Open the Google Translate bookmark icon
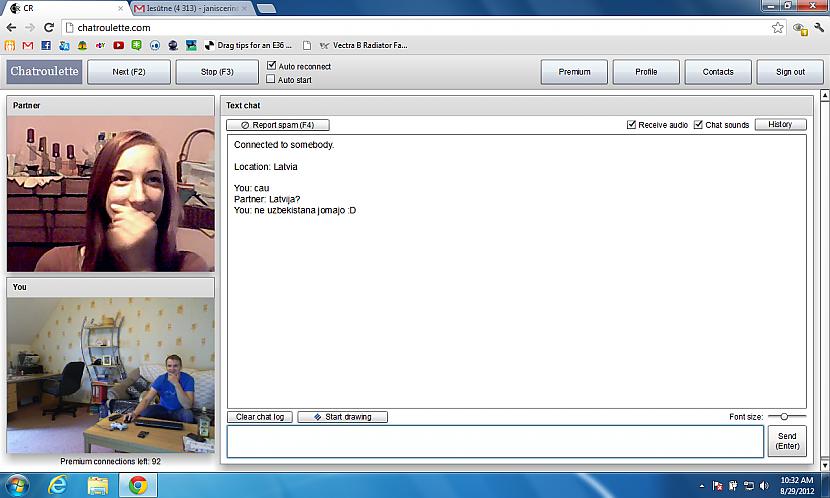This screenshot has height=498, width=830. [64, 46]
